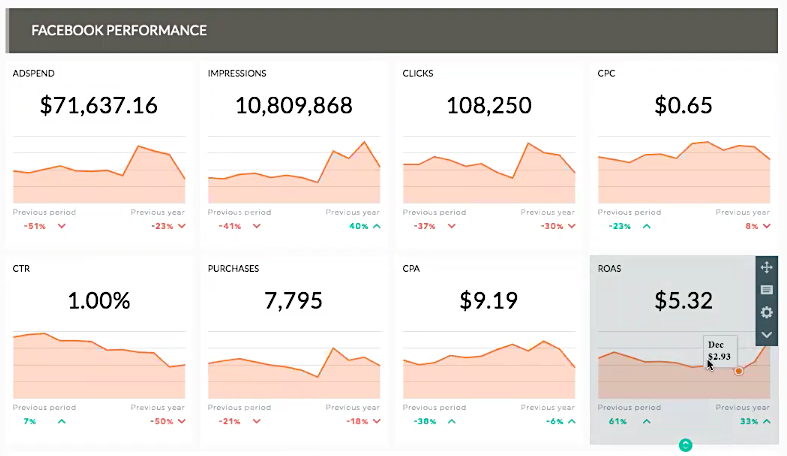Click CTR previous year down arrow
This screenshot has width=787, height=456.
[181, 422]
